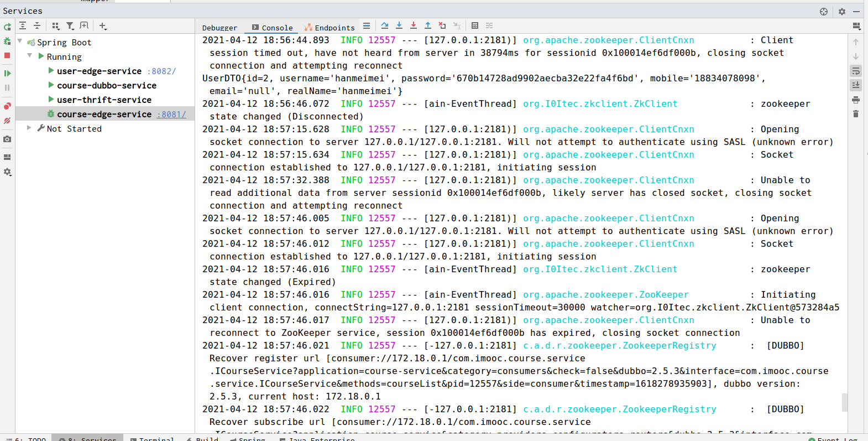Click the console vertical scrollbar thumb
Screen dimensions: 868x441
(x=844, y=402)
